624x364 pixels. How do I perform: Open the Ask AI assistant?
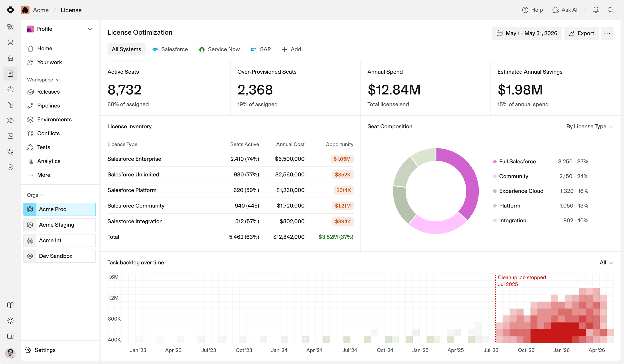click(x=565, y=10)
